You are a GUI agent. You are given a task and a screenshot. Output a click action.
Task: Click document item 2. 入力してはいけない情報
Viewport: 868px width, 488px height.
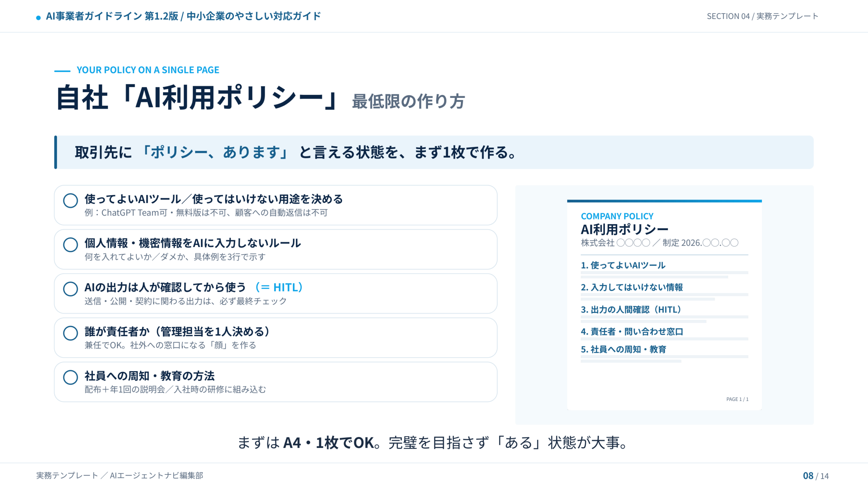(x=632, y=287)
